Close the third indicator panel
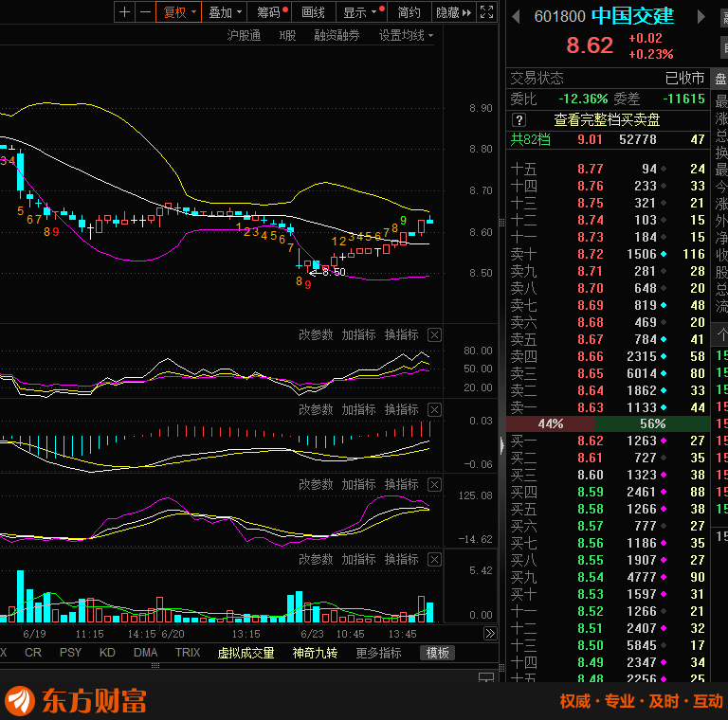The image size is (728, 720). [x=434, y=484]
